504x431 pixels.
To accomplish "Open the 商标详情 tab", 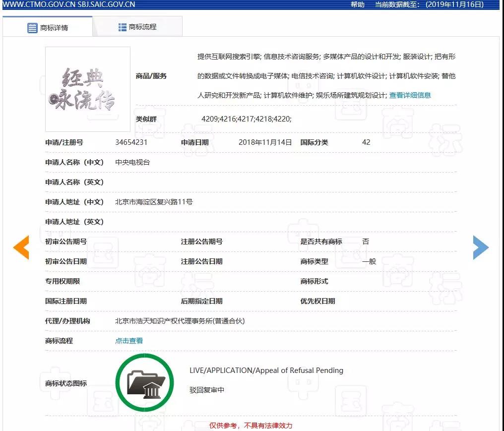I will coord(48,27).
